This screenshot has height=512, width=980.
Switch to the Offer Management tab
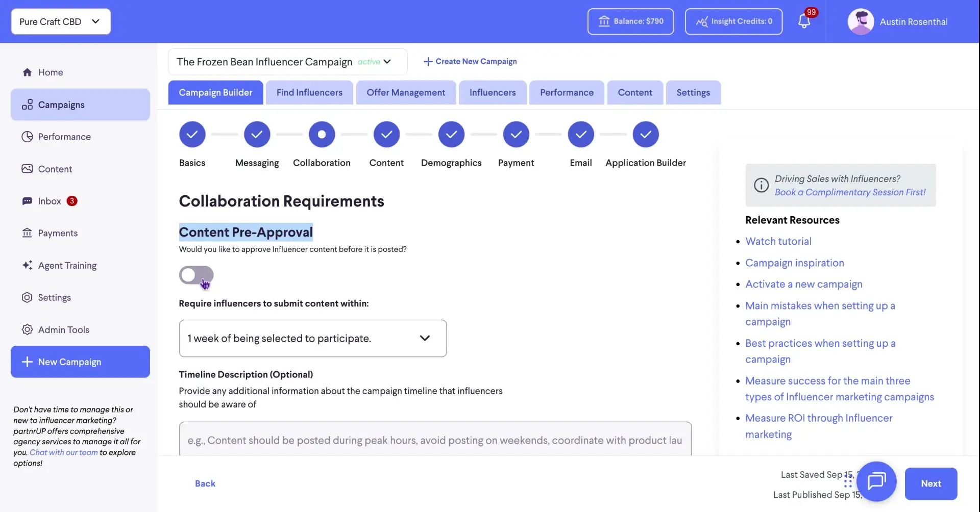(x=405, y=92)
